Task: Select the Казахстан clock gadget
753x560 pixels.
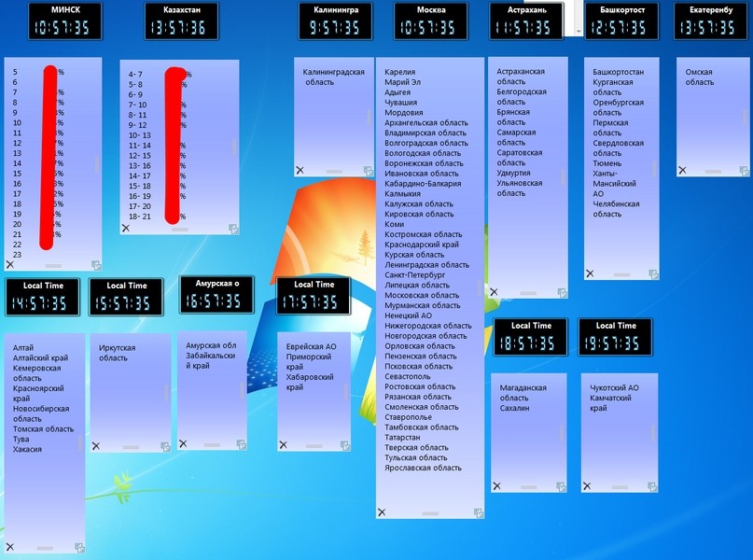Action: tap(182, 21)
